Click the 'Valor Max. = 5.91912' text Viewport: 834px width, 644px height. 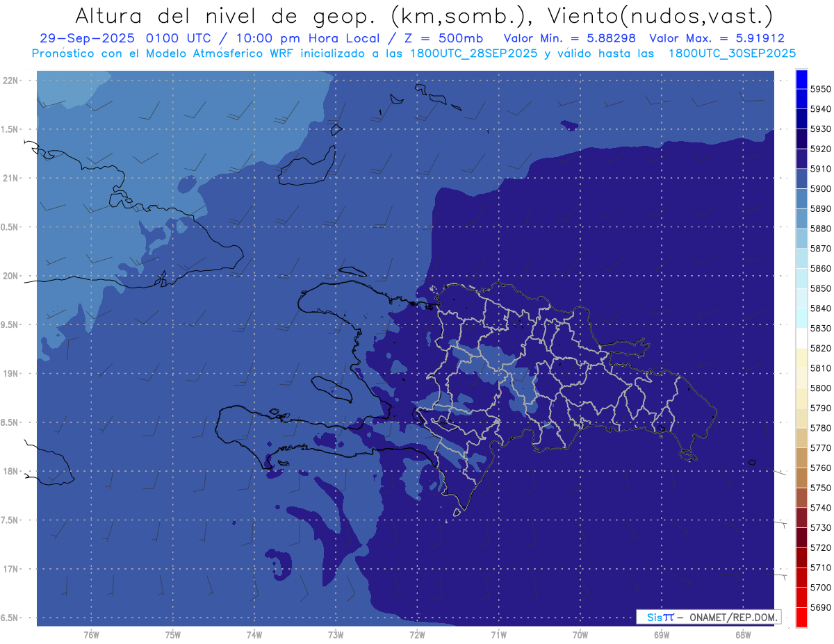point(717,39)
